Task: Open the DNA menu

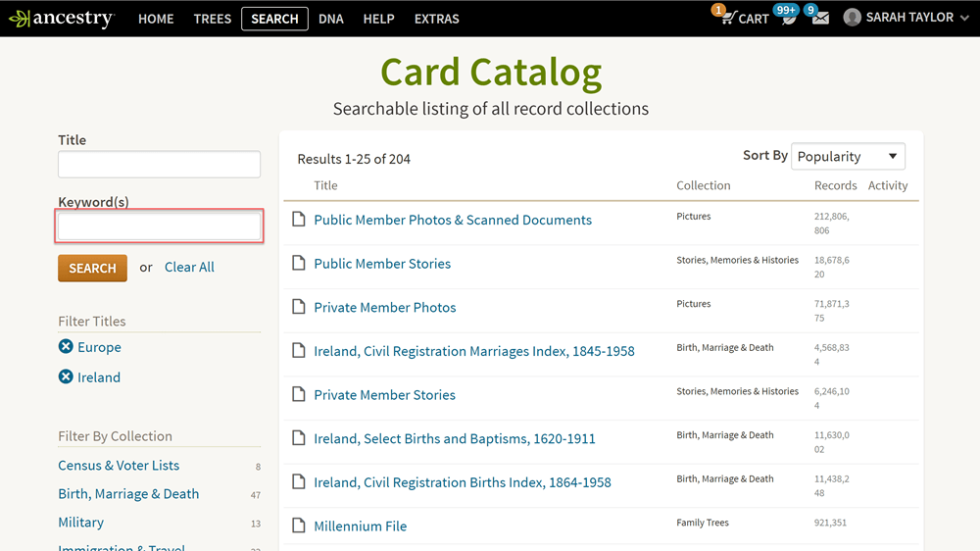Action: (x=330, y=19)
